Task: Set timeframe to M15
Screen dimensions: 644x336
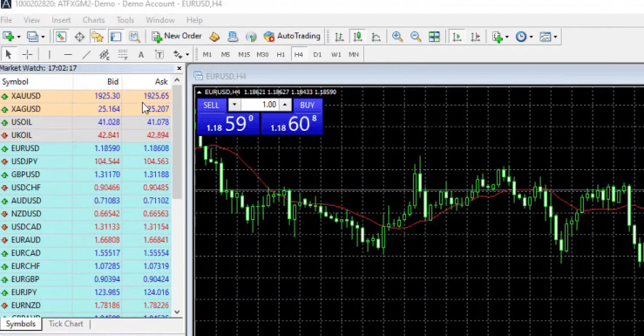Action: coord(244,54)
